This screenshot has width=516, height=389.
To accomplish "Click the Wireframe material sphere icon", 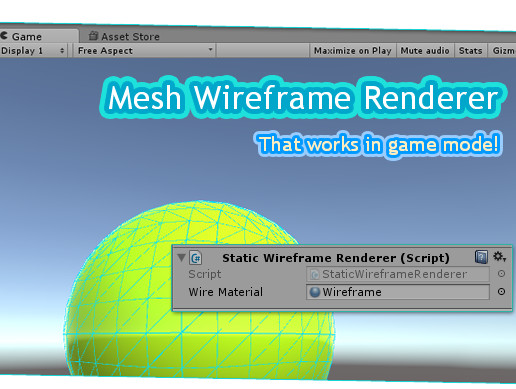I will click(x=315, y=292).
